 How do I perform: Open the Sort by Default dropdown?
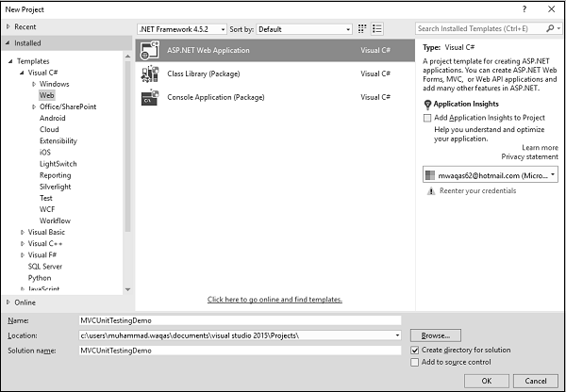tap(304, 29)
